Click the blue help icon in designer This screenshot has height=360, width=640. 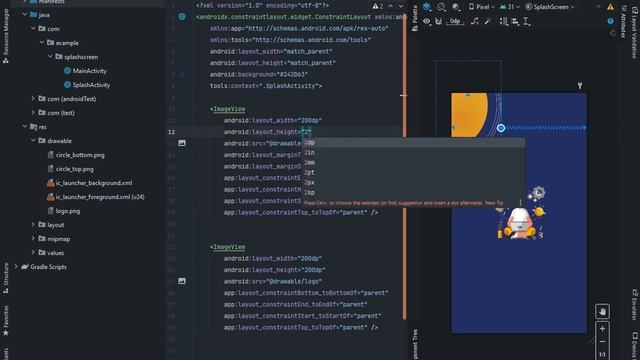[x=611, y=21]
